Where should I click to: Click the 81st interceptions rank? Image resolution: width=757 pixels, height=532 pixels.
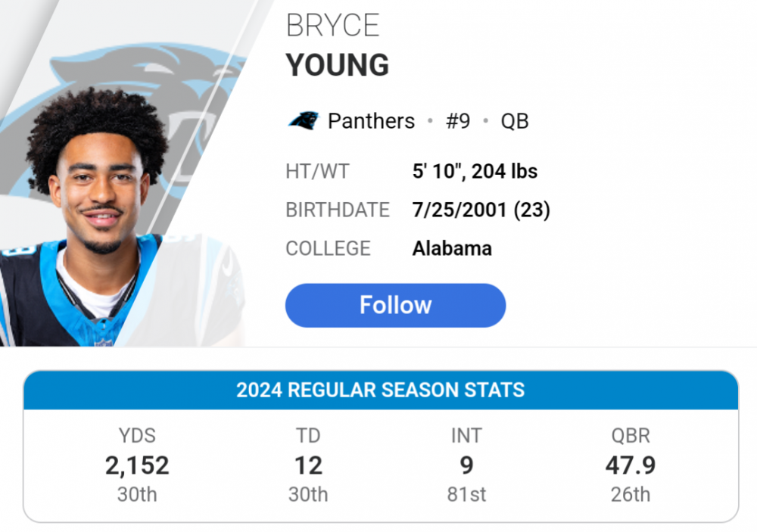click(x=466, y=495)
